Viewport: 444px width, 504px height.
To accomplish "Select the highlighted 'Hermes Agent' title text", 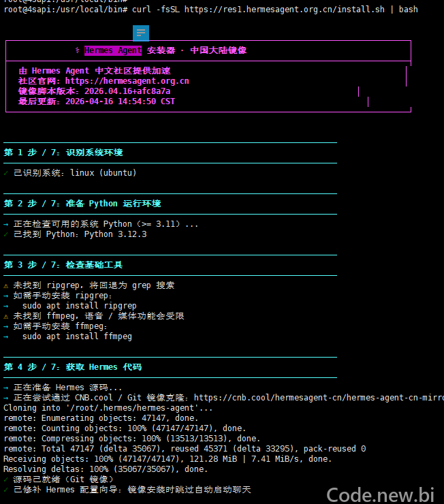I will coord(113,50).
